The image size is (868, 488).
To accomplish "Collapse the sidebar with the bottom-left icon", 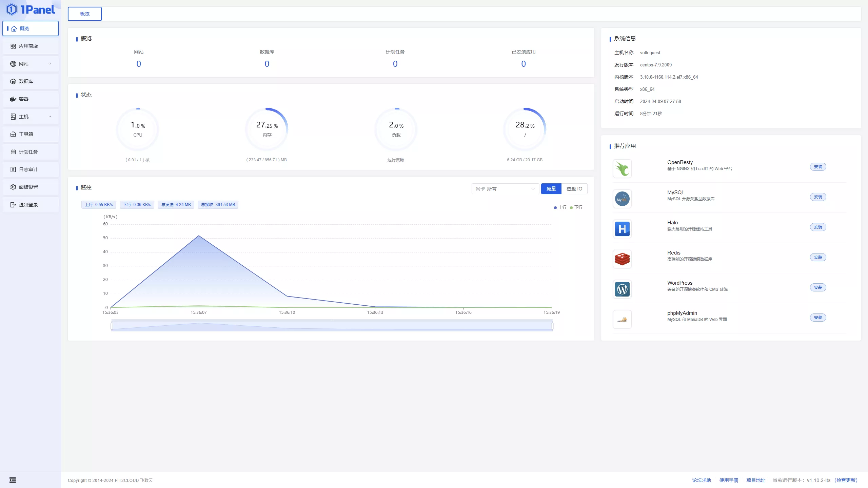I will (x=13, y=480).
